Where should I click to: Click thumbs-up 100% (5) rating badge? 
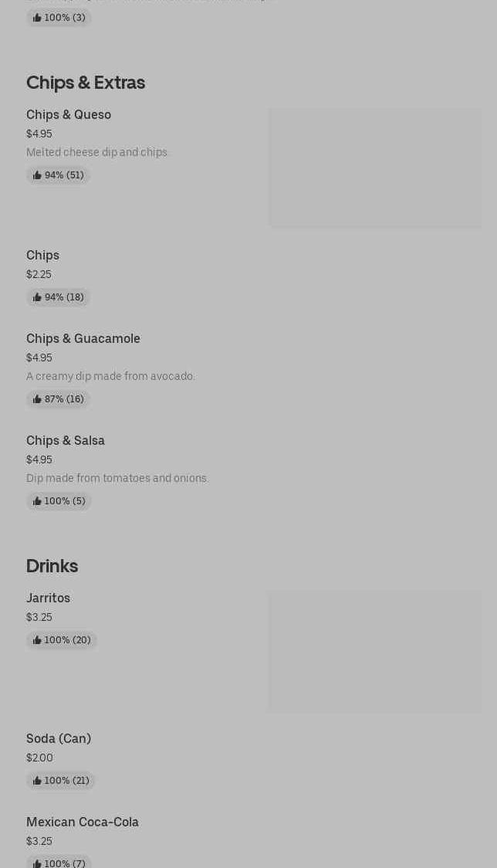click(59, 501)
